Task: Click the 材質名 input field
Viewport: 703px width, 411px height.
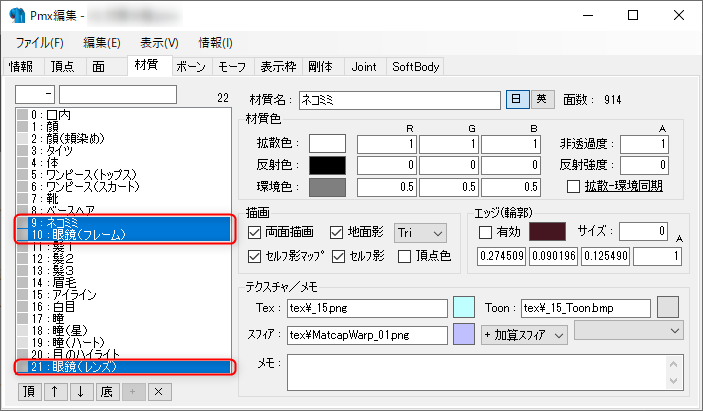Action: point(400,100)
